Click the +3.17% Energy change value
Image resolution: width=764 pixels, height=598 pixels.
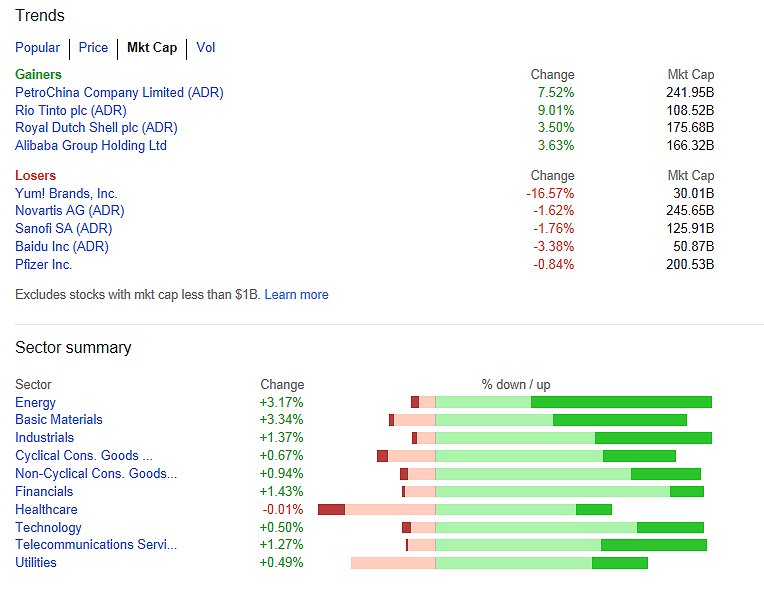(x=282, y=403)
